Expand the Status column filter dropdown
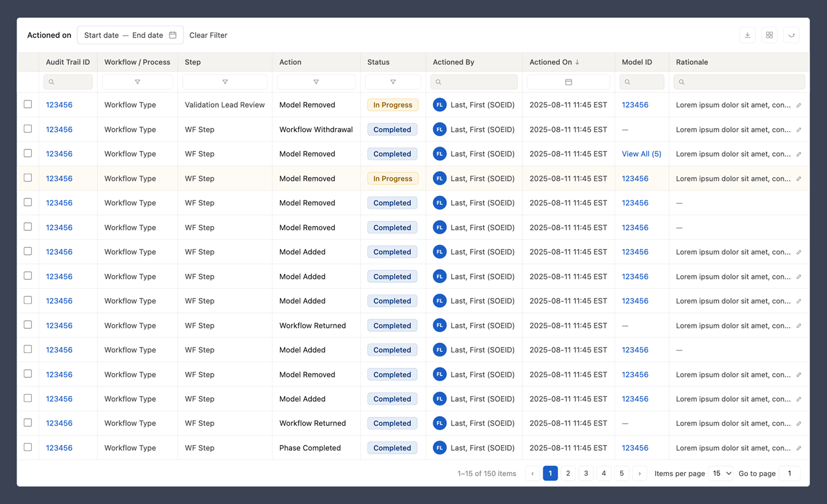 pos(393,82)
